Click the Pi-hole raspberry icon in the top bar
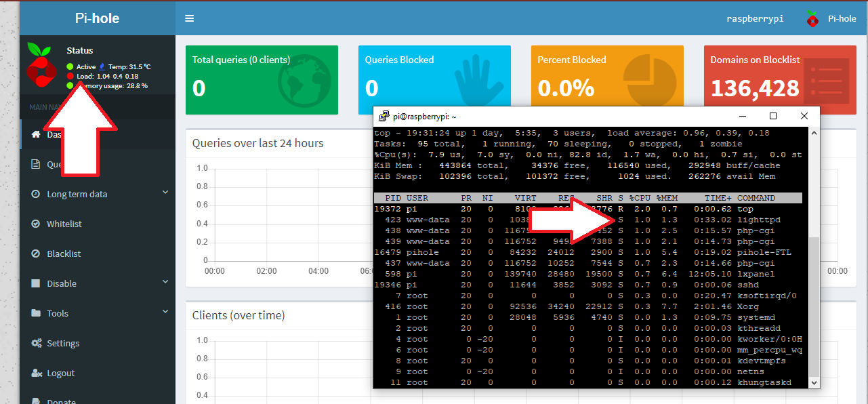This screenshot has height=404, width=868. (x=812, y=19)
